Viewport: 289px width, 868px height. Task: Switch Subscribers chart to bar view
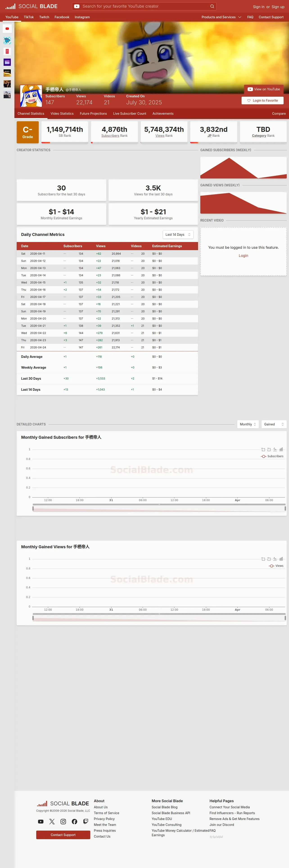(281, 450)
